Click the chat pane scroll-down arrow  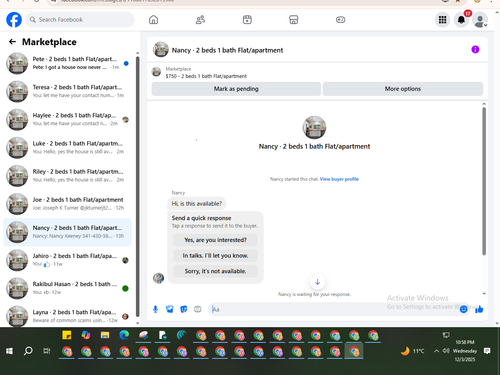[484, 294]
